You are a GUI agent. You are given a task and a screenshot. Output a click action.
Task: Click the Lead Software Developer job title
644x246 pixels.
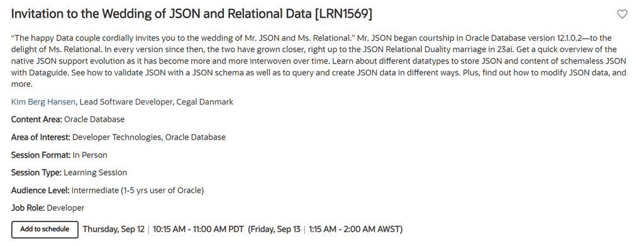pos(126,102)
